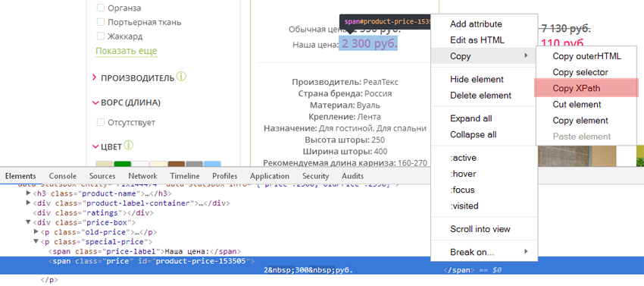Pick the light blue color swatch
The height and width of the screenshot is (286, 644).
212,163
